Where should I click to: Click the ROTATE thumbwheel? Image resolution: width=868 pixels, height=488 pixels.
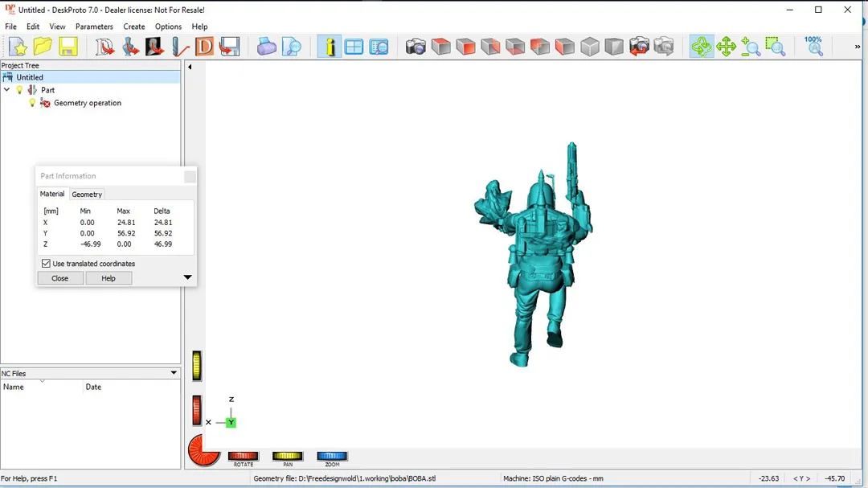[x=243, y=456]
